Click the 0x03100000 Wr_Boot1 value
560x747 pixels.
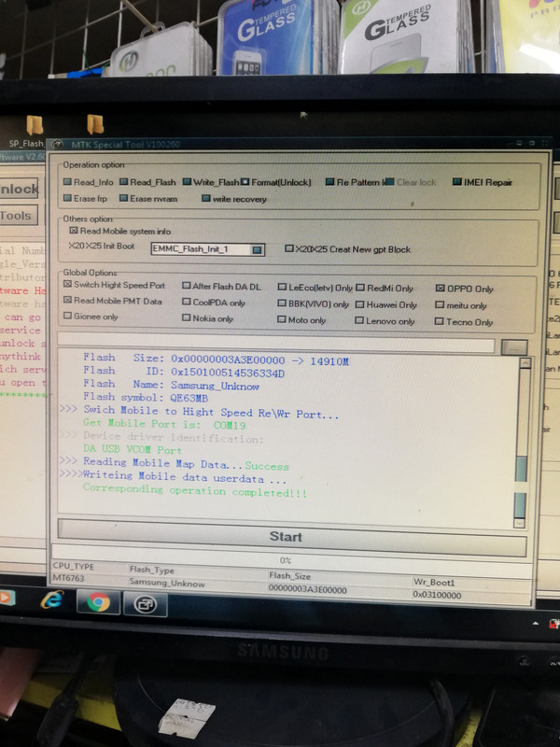point(437,595)
